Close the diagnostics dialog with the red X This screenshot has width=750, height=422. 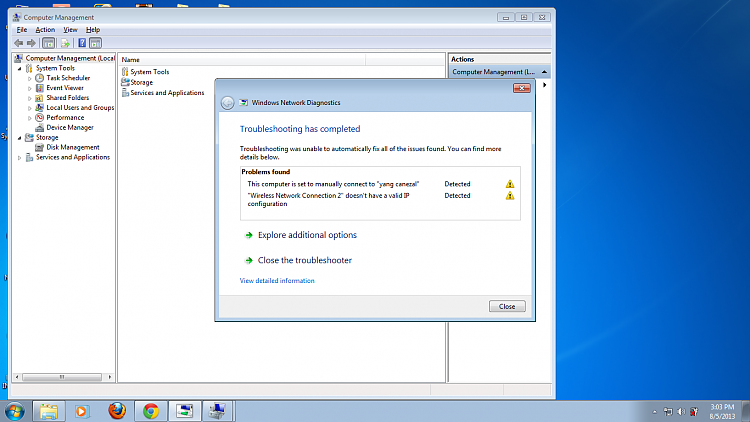[x=522, y=88]
